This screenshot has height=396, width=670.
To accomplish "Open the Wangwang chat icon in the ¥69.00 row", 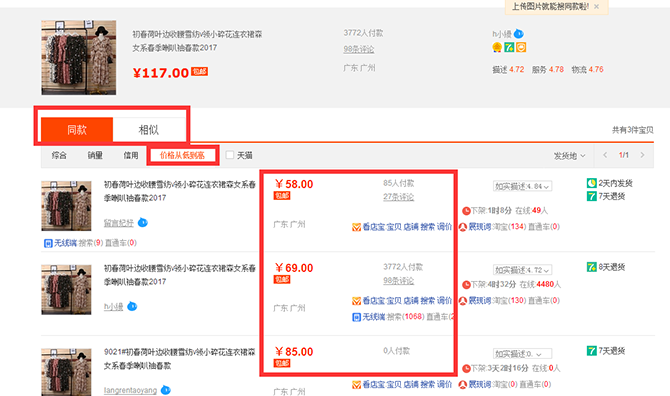I will [132, 306].
